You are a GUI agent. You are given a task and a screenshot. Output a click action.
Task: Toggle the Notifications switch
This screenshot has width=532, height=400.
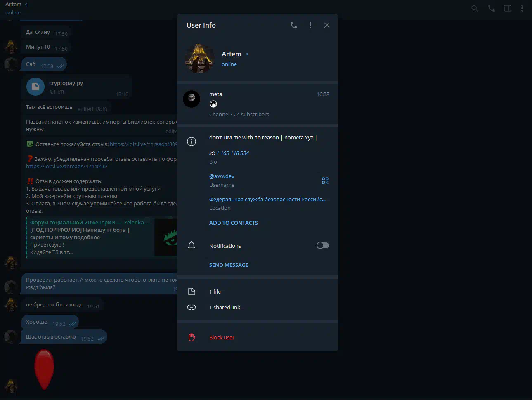click(x=323, y=245)
